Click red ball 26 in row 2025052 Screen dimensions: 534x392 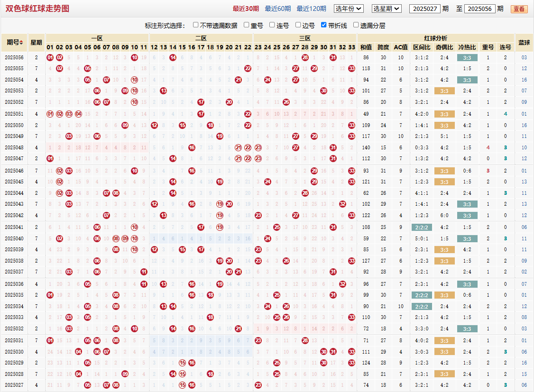[286, 102]
